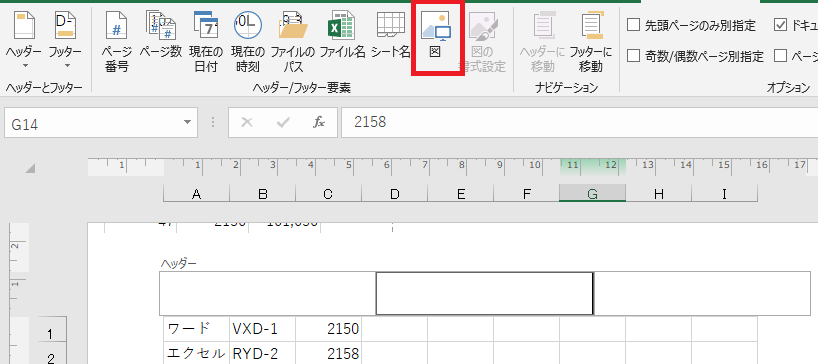Insert シート名 sheet name element

point(391,35)
